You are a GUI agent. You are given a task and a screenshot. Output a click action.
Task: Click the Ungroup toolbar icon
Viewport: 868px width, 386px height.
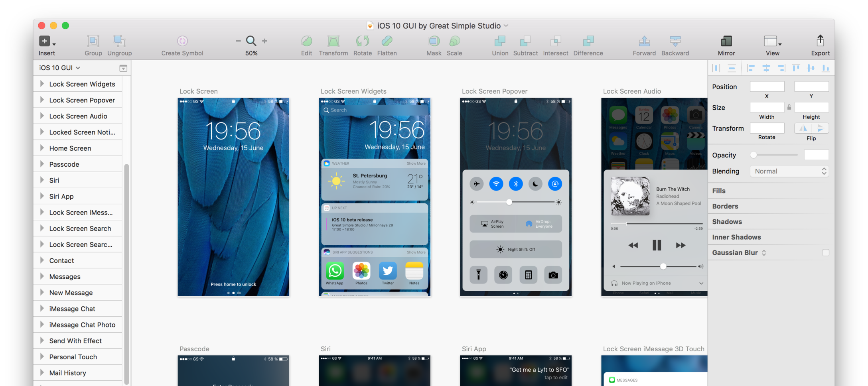[x=119, y=41]
